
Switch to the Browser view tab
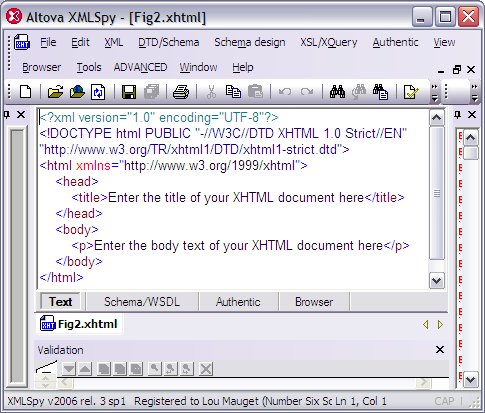[314, 302]
